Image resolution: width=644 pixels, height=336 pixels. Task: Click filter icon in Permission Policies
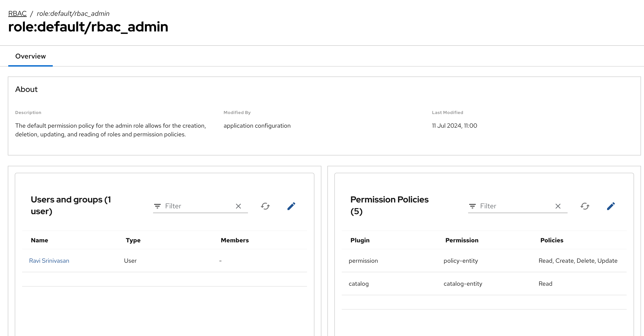tap(472, 206)
